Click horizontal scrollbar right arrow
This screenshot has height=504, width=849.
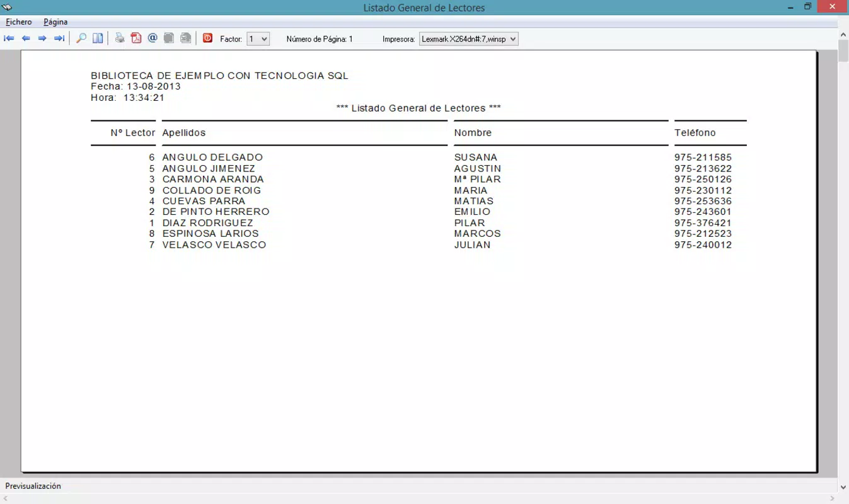(833, 498)
